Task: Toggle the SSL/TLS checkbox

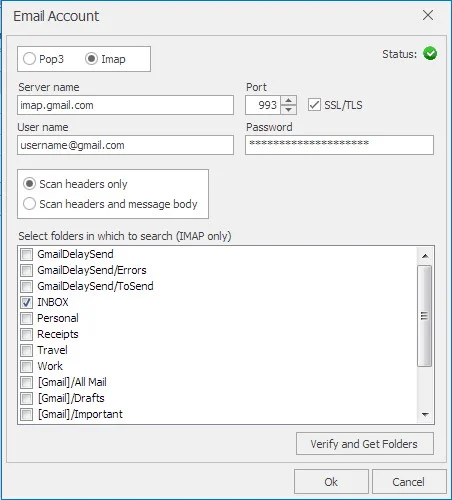Action: (x=314, y=105)
